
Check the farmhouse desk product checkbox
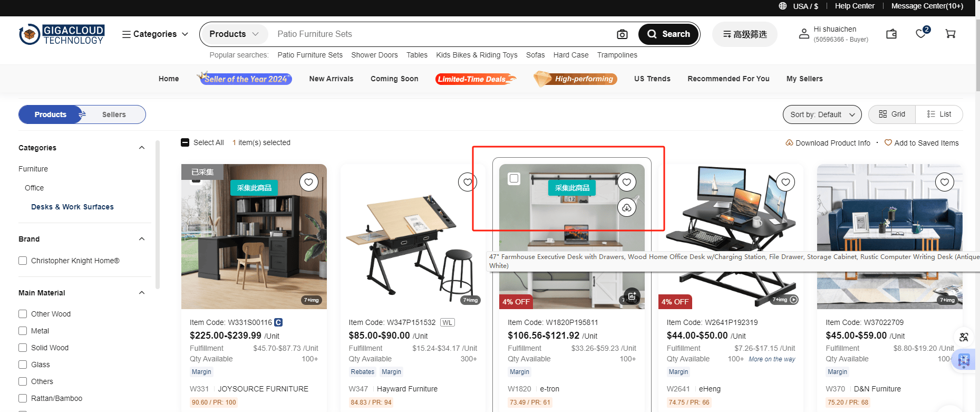pos(514,179)
